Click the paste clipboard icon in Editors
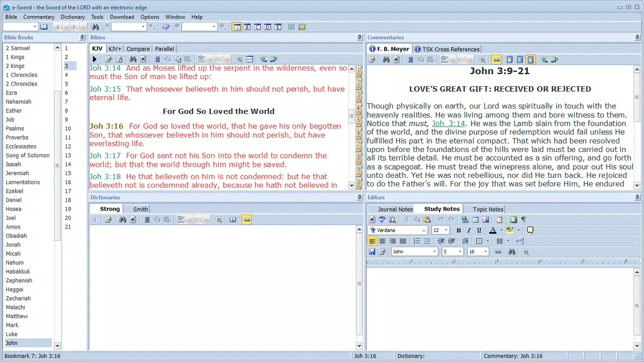 pos(427,219)
